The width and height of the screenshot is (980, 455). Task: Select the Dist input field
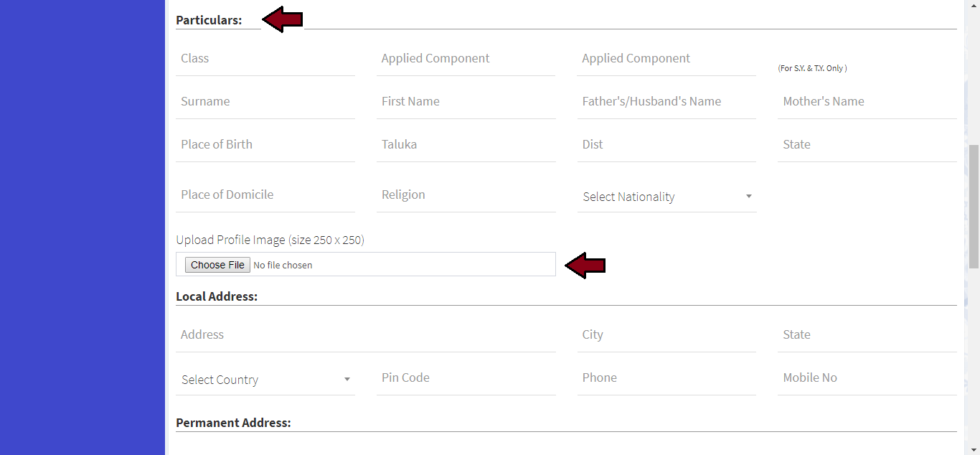click(666, 145)
